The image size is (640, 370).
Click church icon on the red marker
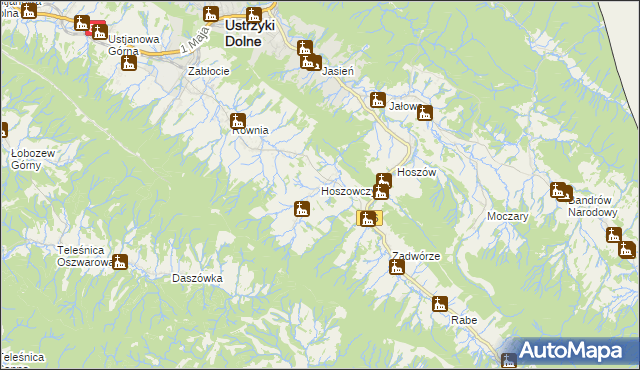click(x=100, y=31)
